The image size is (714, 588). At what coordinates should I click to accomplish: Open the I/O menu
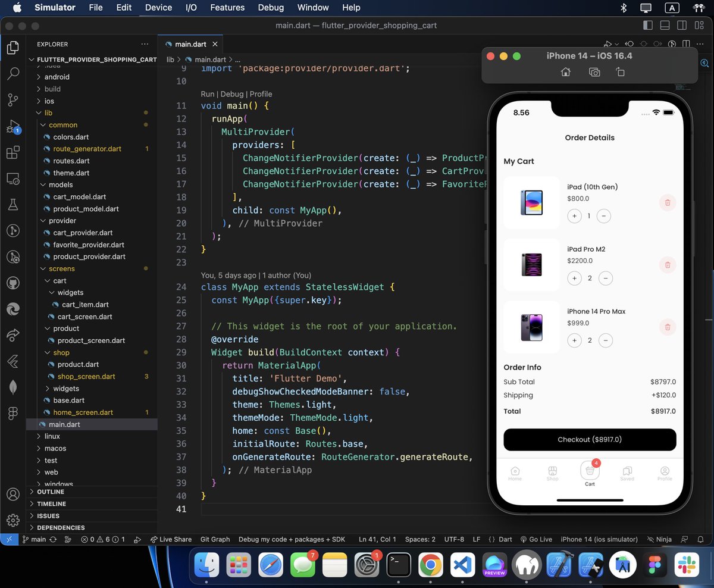tap(191, 8)
